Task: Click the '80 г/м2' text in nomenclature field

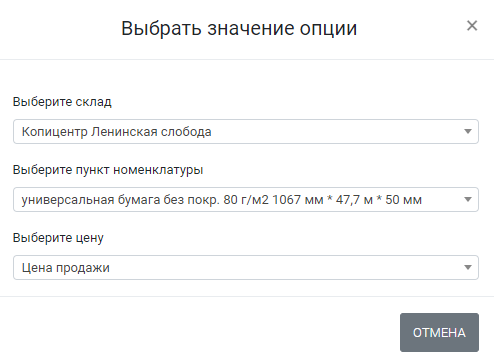Action: point(246,200)
